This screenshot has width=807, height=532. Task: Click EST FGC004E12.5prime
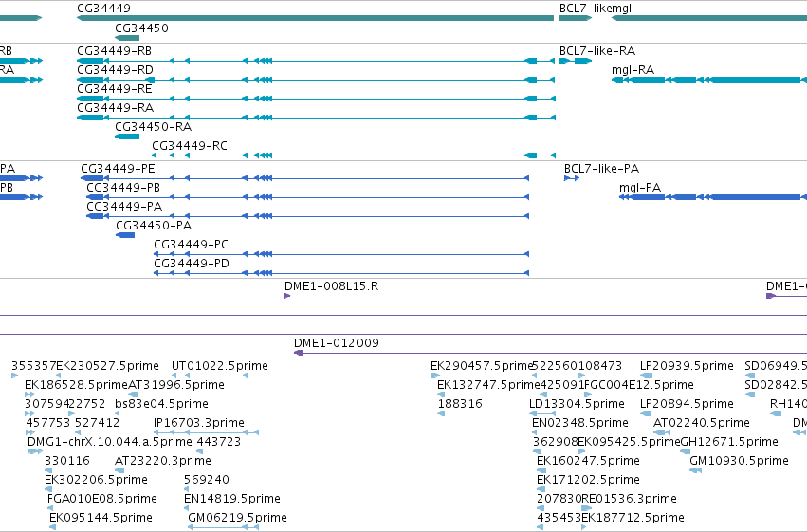click(x=639, y=385)
